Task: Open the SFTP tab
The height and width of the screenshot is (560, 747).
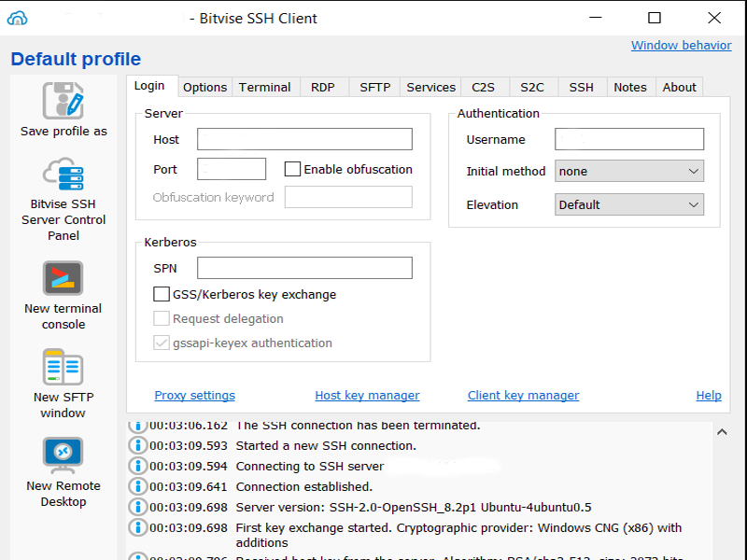Action: tap(375, 88)
